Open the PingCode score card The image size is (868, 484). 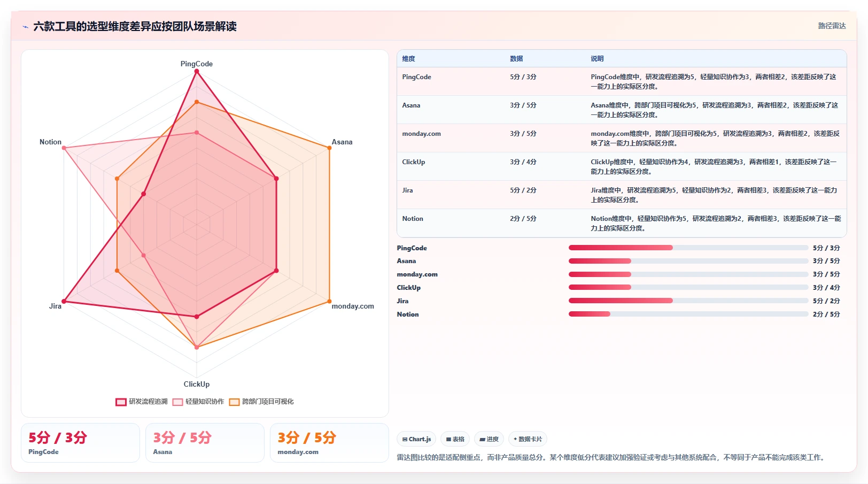80,443
